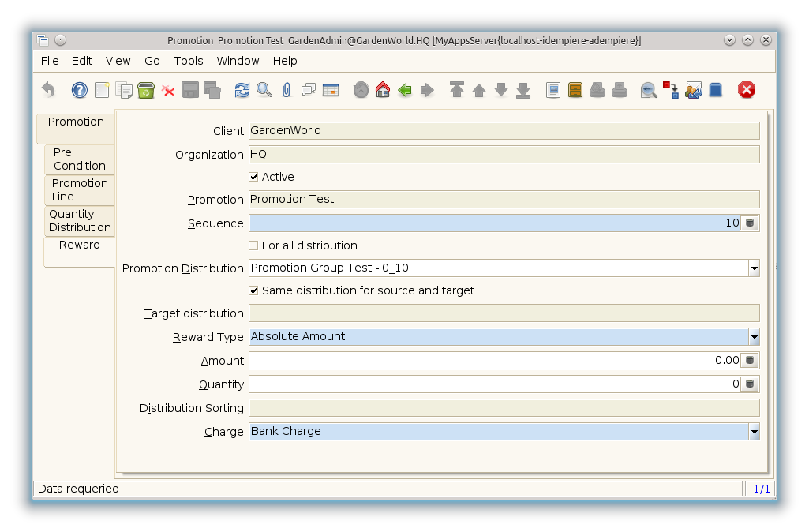Open calculator button for Amount field

tap(750, 361)
